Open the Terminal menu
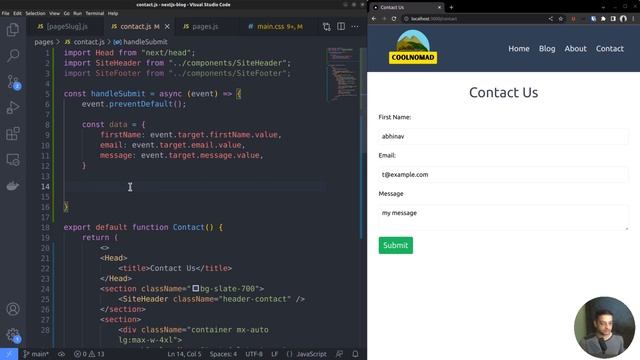The image size is (640, 360). point(95,13)
